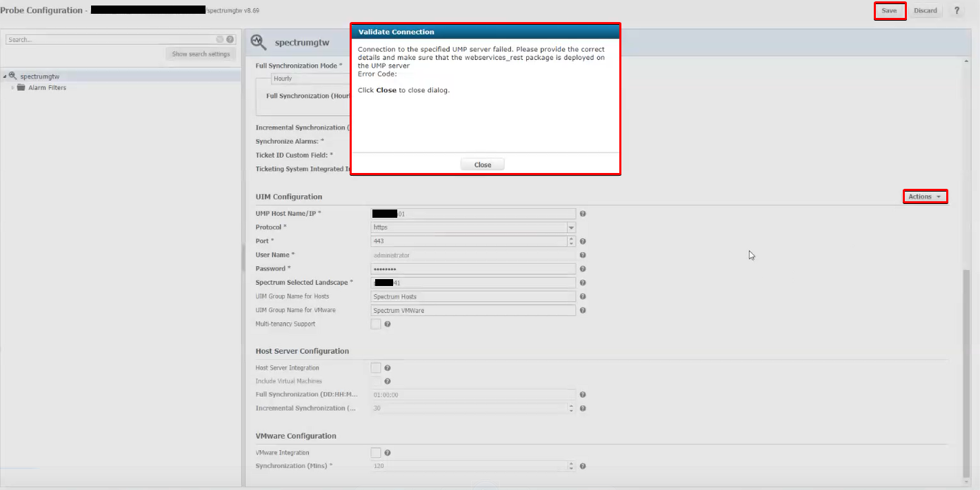Increase Port value with stepper arrow

point(571,238)
